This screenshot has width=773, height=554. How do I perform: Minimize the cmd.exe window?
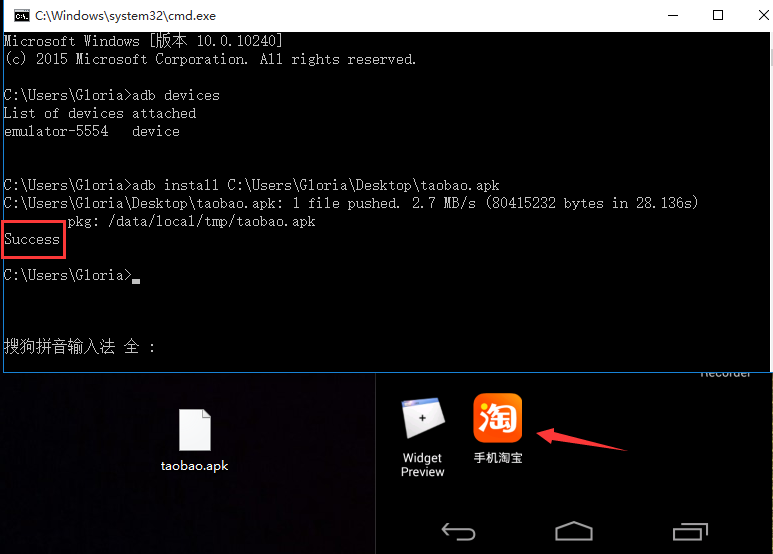pyautogui.click(x=673, y=15)
